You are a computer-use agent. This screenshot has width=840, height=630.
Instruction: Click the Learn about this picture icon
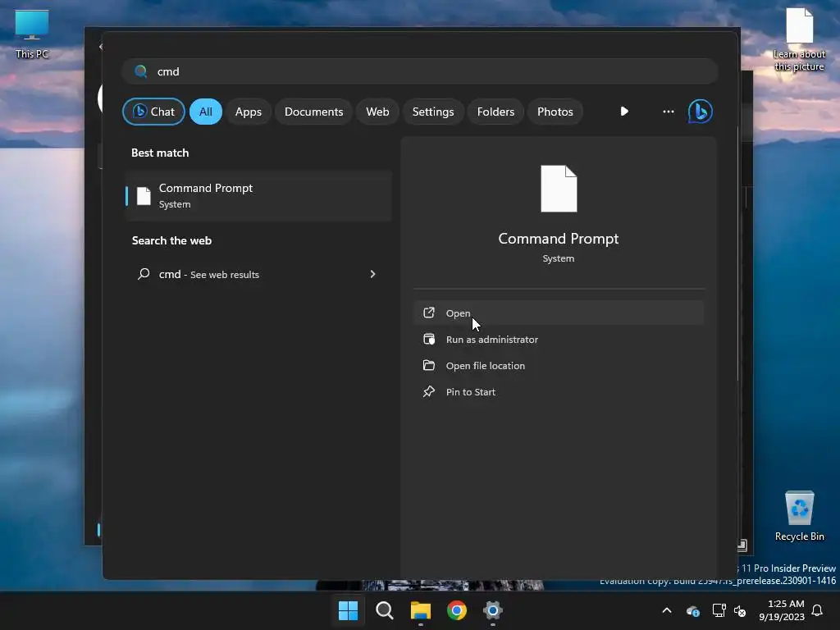pos(799,40)
